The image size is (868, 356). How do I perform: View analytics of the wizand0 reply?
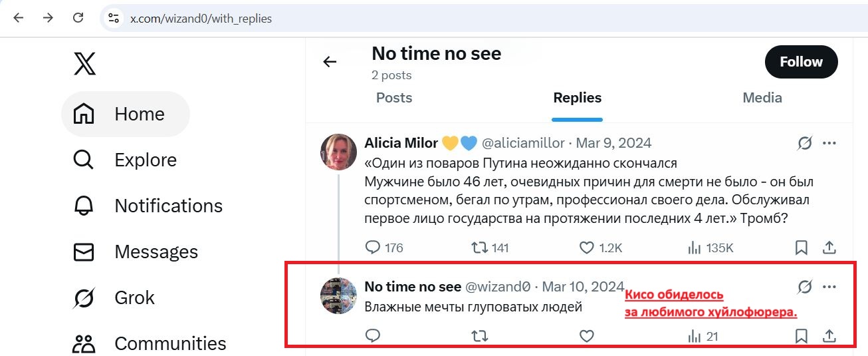(x=694, y=337)
